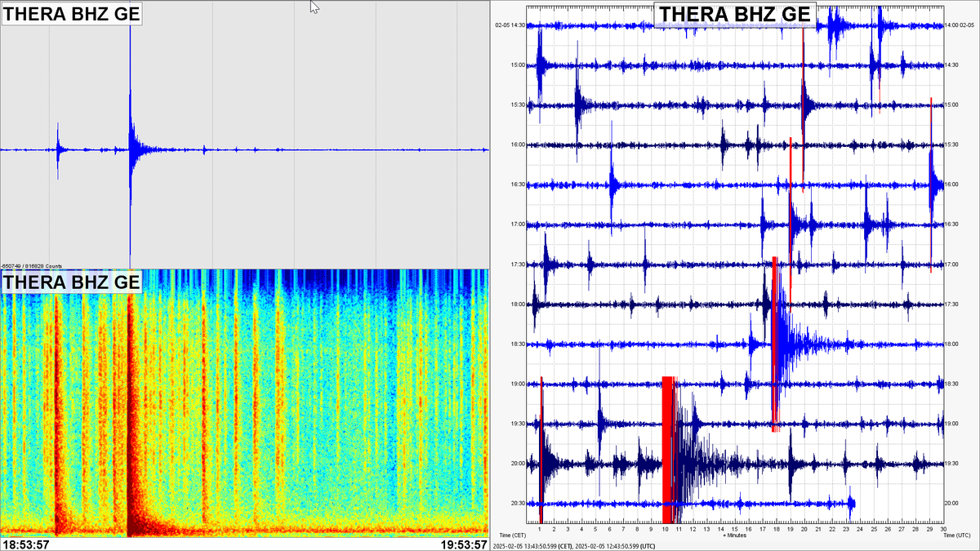This screenshot has height=551, width=980.
Task: Click minute 5 on the minutes axis
Action: coord(595,529)
